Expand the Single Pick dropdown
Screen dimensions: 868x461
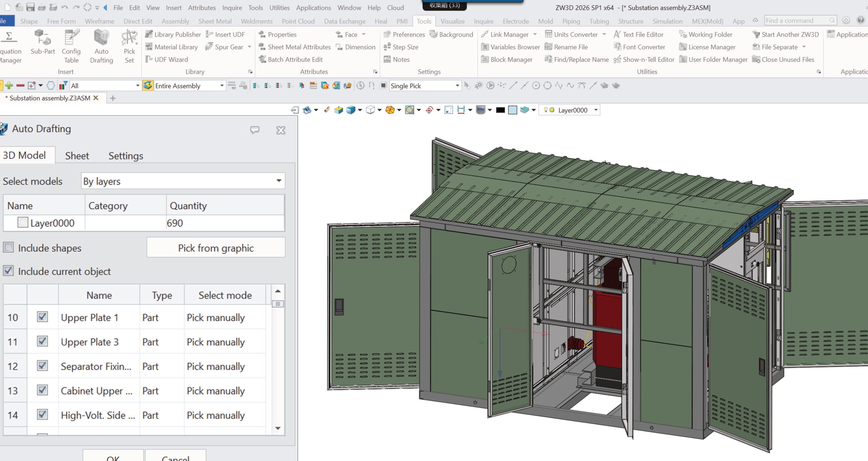(425, 86)
